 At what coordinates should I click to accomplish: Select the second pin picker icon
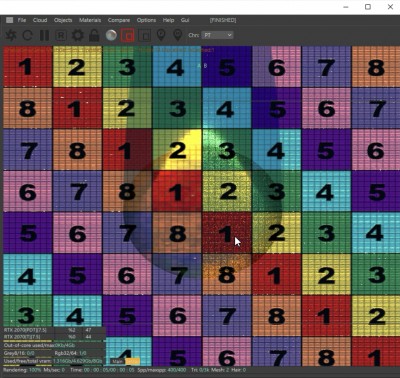178,35
